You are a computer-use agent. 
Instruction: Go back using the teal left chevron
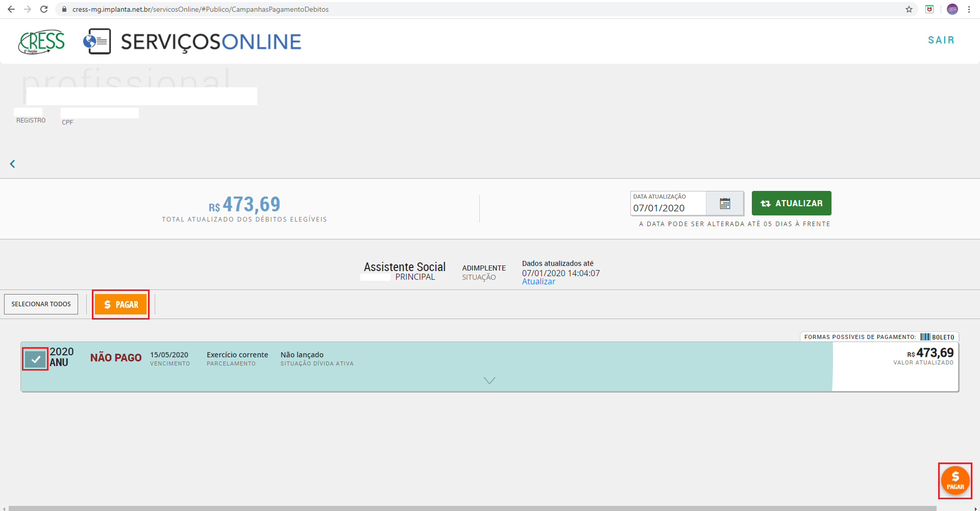[13, 164]
